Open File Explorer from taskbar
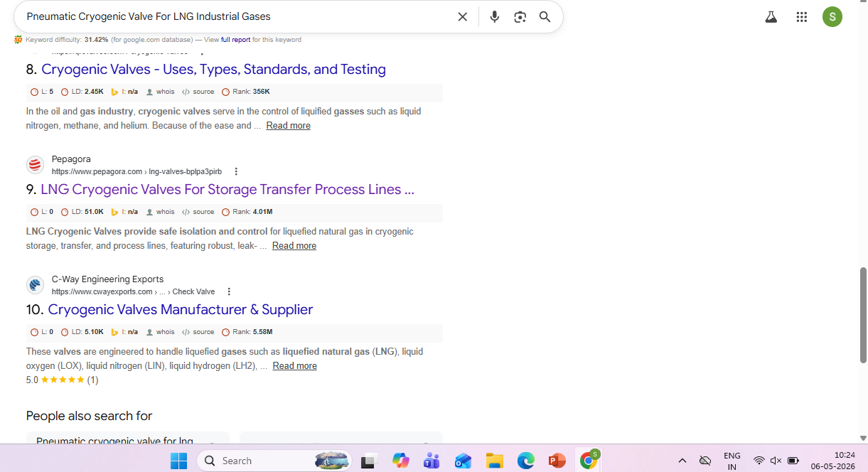The height and width of the screenshot is (472, 868). pyautogui.click(x=494, y=461)
